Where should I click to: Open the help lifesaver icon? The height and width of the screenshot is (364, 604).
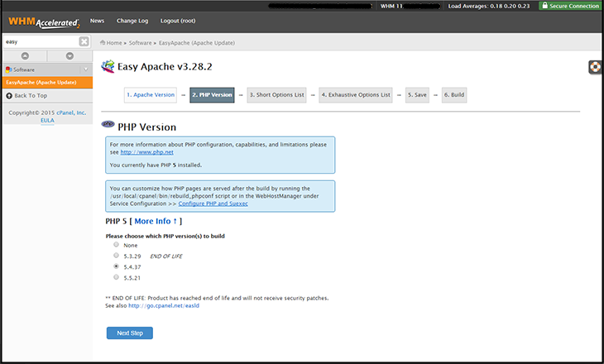tap(595, 67)
